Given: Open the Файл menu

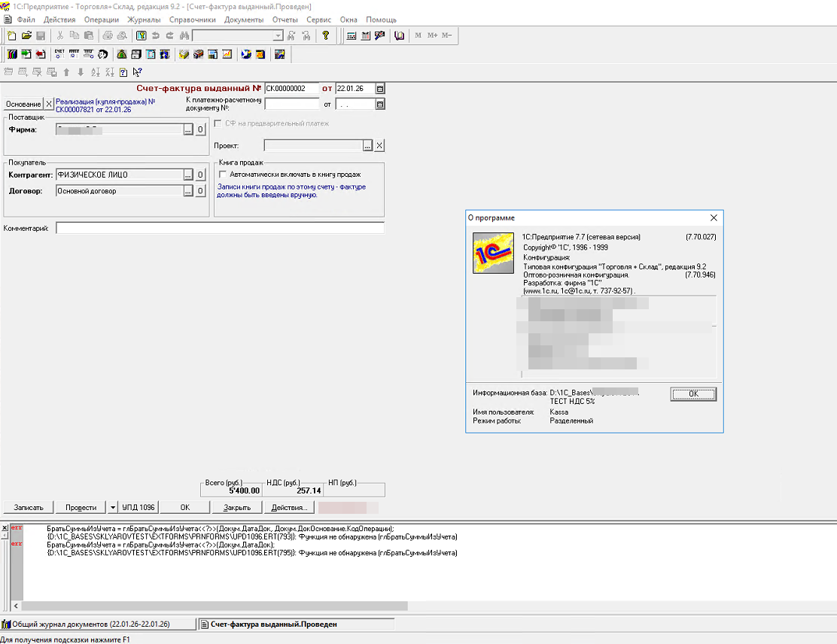Looking at the screenshot, I should point(26,20).
